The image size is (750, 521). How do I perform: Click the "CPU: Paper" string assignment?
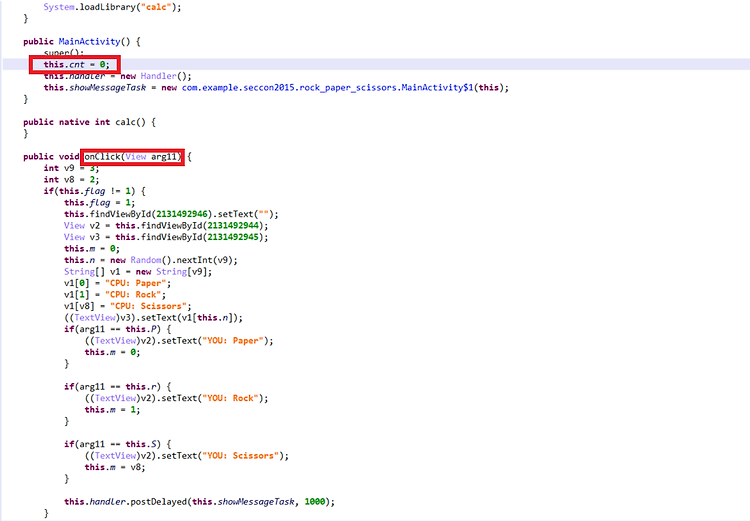(x=118, y=283)
